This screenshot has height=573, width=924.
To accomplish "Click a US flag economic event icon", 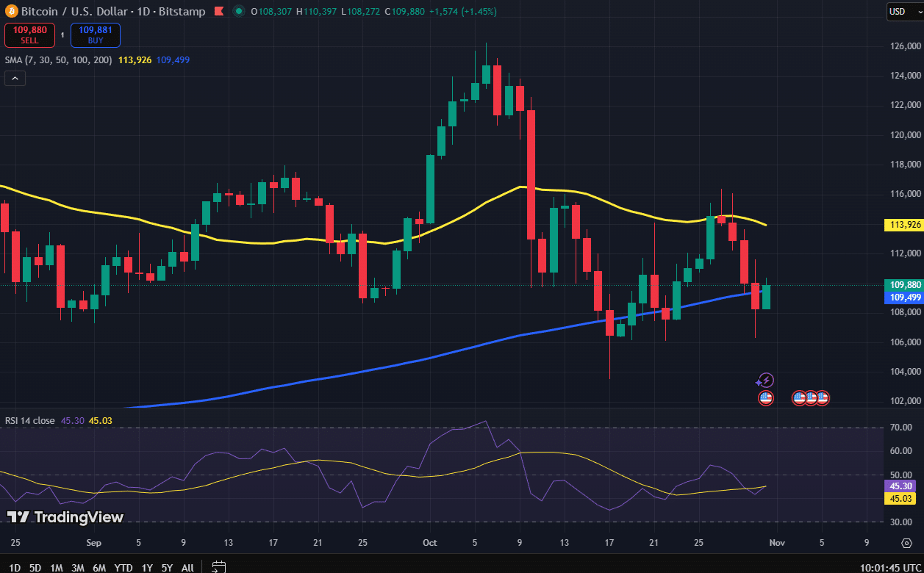I will [x=765, y=397].
